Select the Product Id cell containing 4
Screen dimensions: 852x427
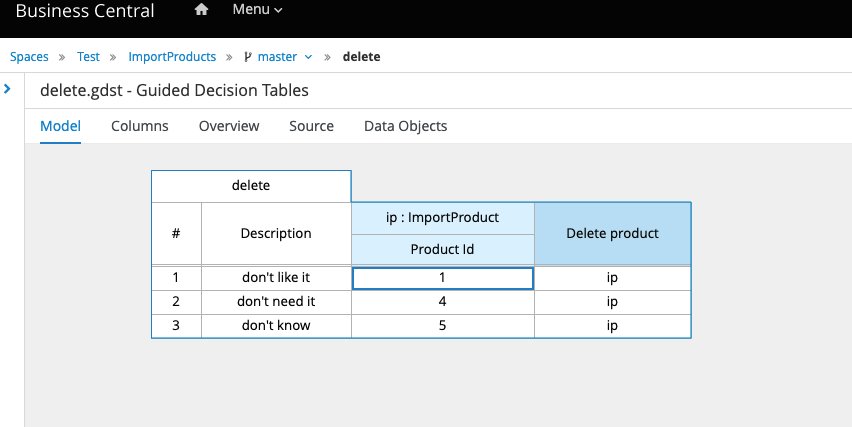pyautogui.click(x=442, y=301)
